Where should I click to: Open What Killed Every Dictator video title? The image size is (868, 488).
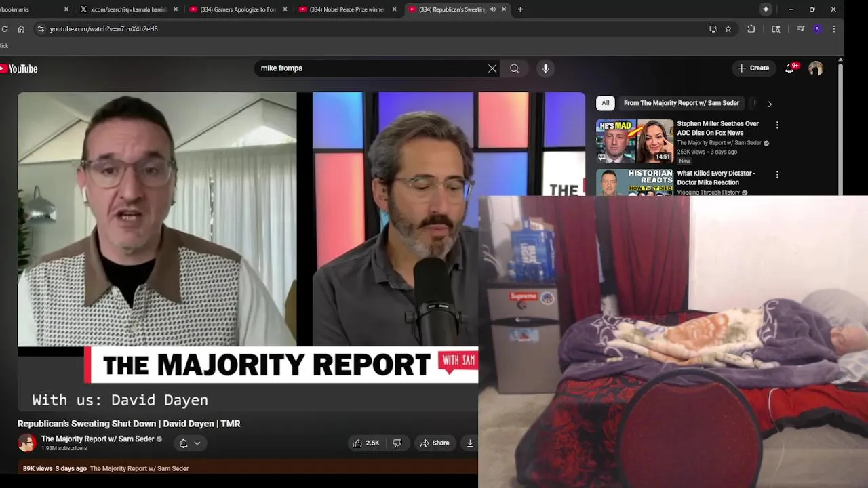coord(716,178)
